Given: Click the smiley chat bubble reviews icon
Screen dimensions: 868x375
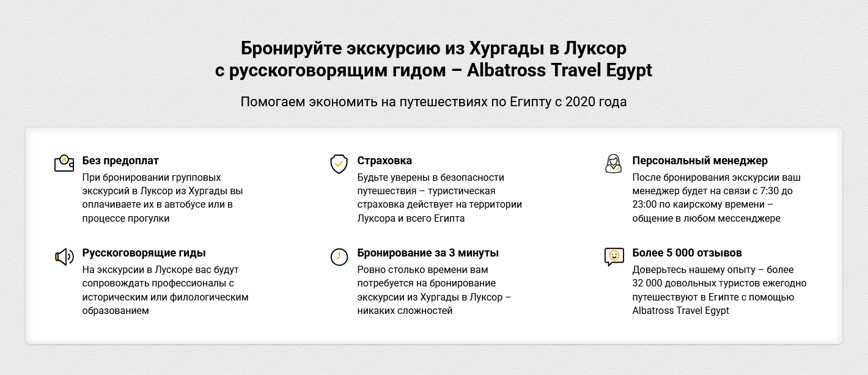Looking at the screenshot, I should (x=613, y=257).
